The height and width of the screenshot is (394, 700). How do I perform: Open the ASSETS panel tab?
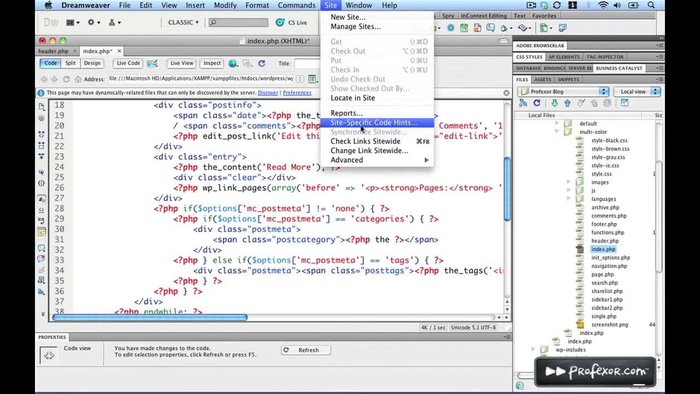[542, 79]
